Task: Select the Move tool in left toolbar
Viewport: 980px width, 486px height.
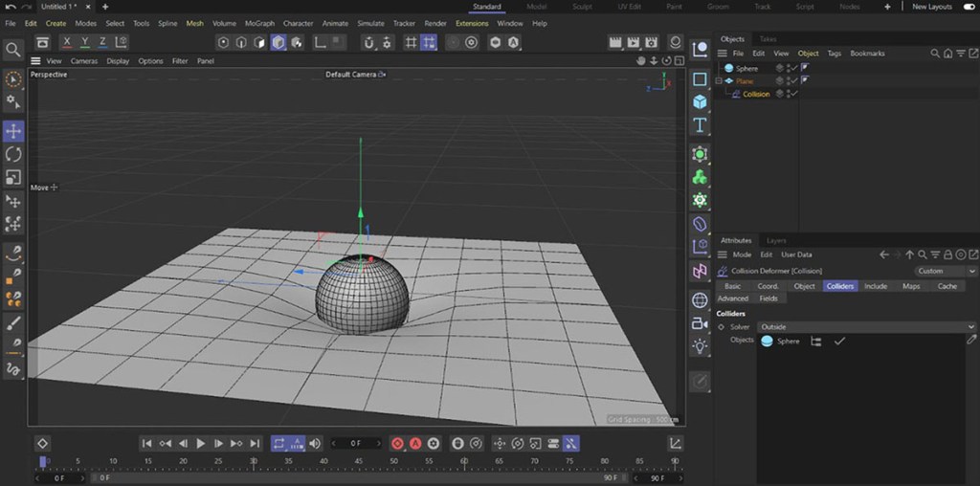Action: (x=13, y=131)
